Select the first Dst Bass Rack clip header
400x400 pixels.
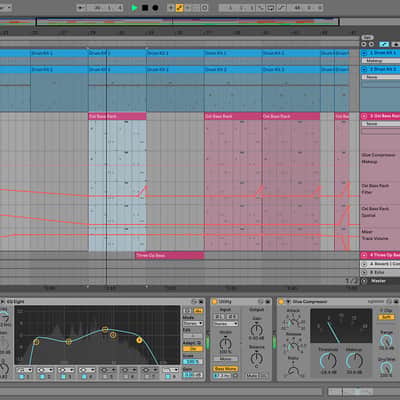pyautogui.click(x=117, y=116)
